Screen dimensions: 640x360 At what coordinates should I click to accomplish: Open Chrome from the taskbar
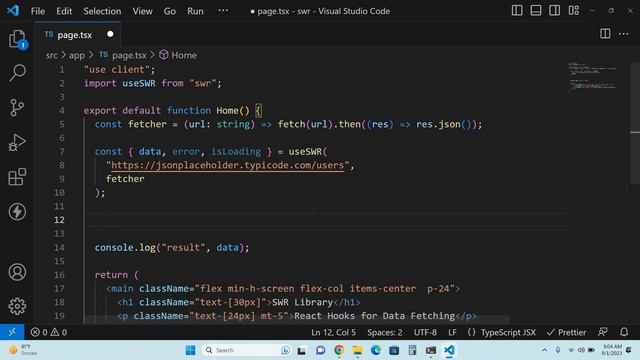pos(339,350)
